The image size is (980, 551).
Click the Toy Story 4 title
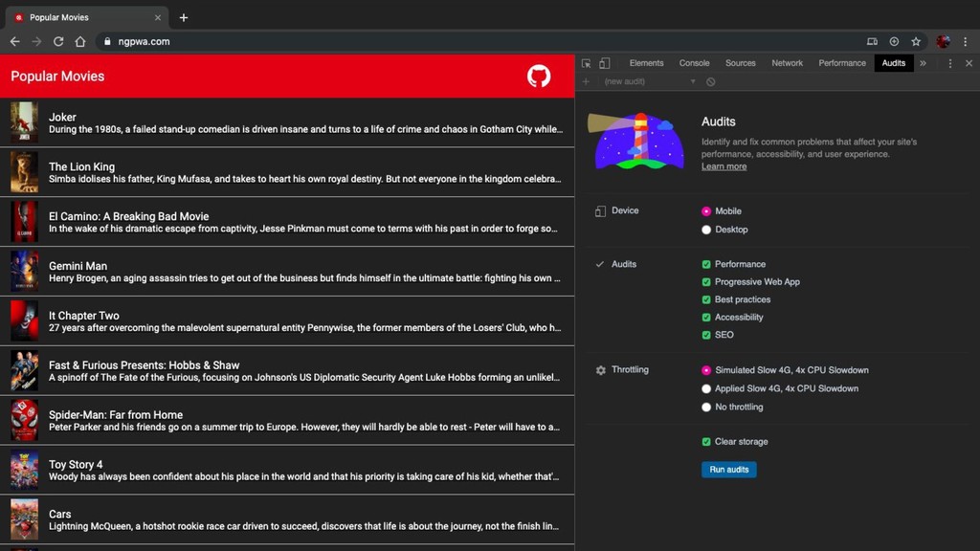pos(76,465)
